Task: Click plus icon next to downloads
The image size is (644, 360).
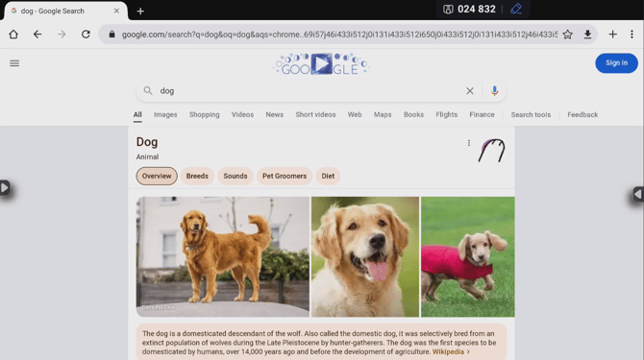Action: coord(613,35)
